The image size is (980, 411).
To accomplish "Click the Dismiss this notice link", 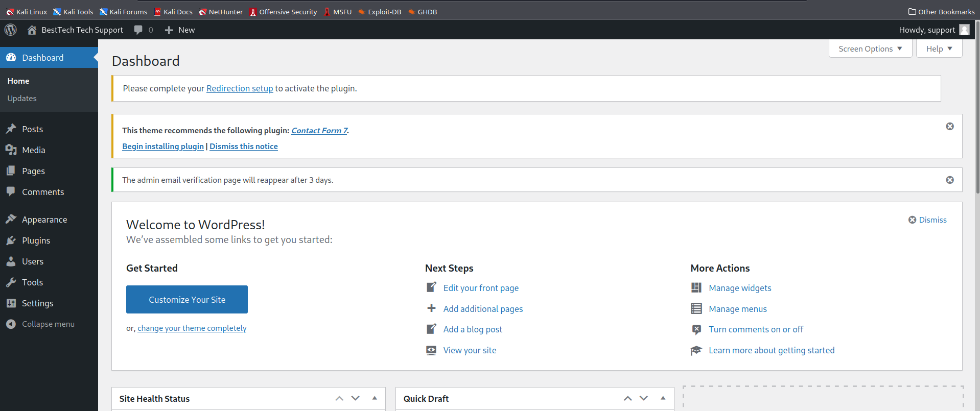I will click(x=244, y=146).
